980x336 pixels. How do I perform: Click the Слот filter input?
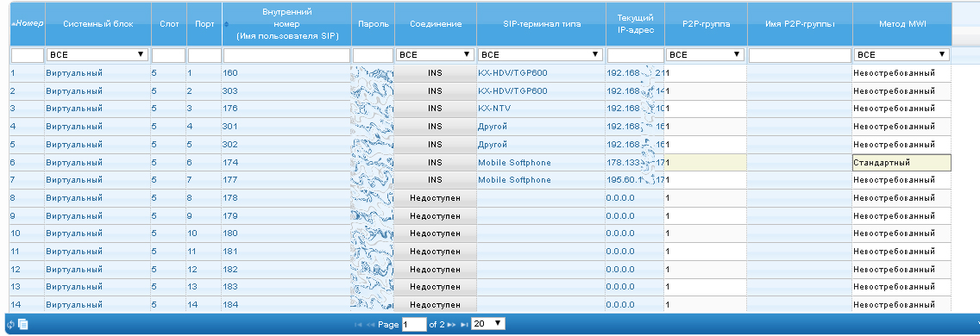pyautogui.click(x=168, y=56)
